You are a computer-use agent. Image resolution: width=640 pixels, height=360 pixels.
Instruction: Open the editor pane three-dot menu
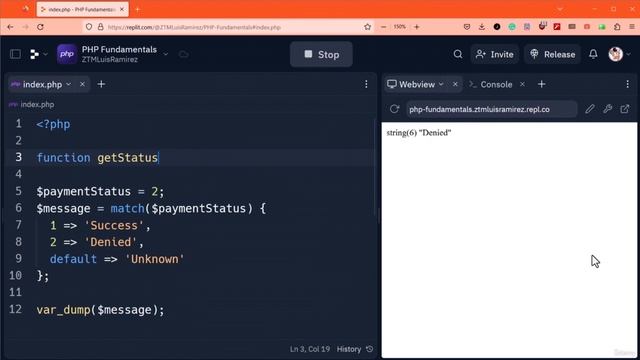[366, 84]
